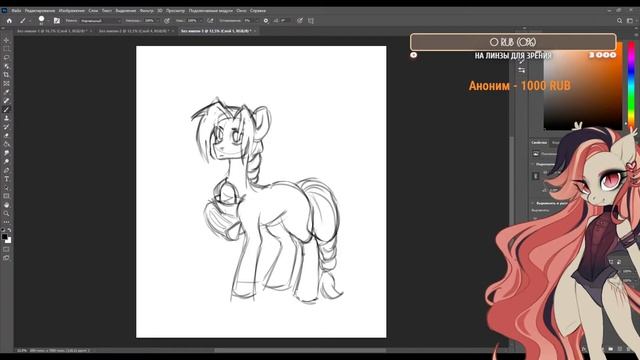The height and width of the screenshot is (360, 640).
Task: Open the brush preset picker arrow
Action: (48, 20)
